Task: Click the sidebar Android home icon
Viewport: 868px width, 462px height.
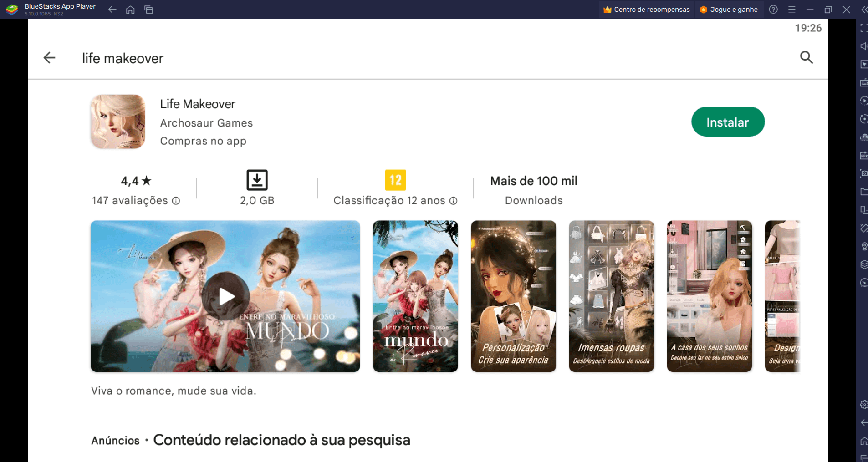Action: point(863,441)
